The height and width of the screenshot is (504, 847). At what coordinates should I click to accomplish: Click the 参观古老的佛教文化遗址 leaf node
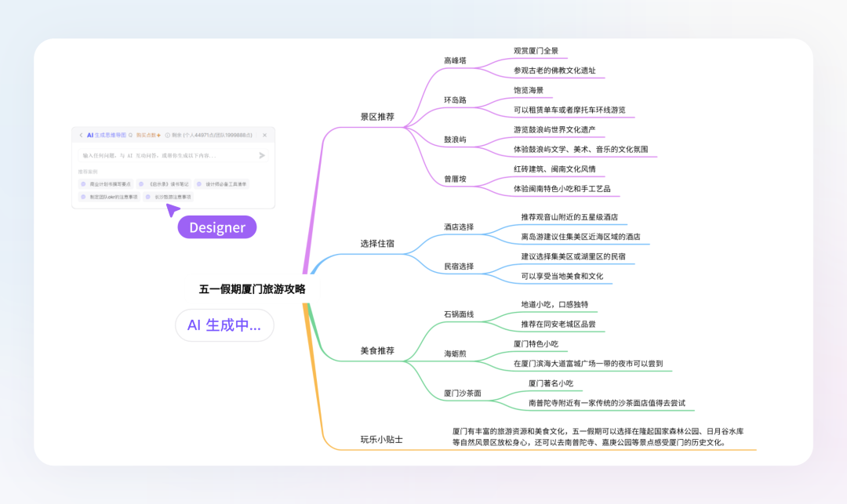tap(554, 70)
